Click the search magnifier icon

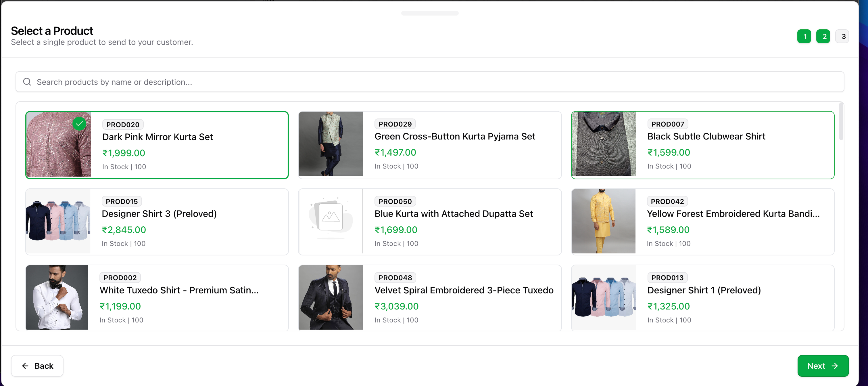27,82
